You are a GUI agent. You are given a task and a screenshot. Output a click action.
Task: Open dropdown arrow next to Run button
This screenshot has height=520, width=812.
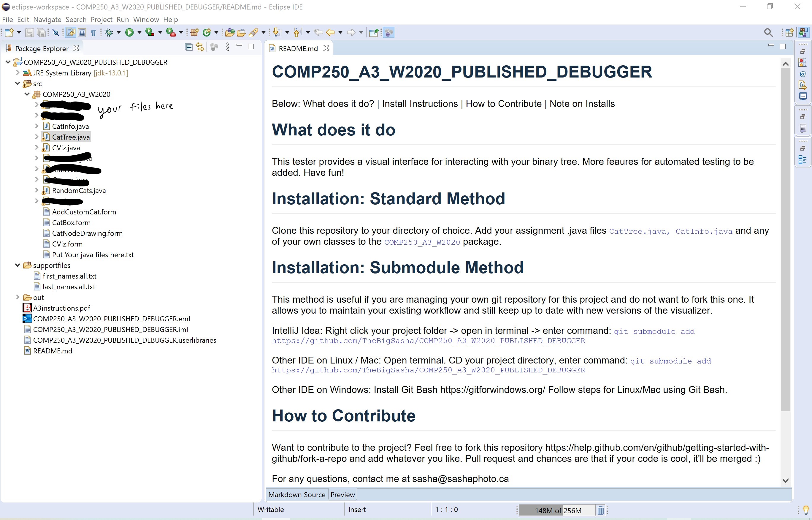click(x=139, y=32)
